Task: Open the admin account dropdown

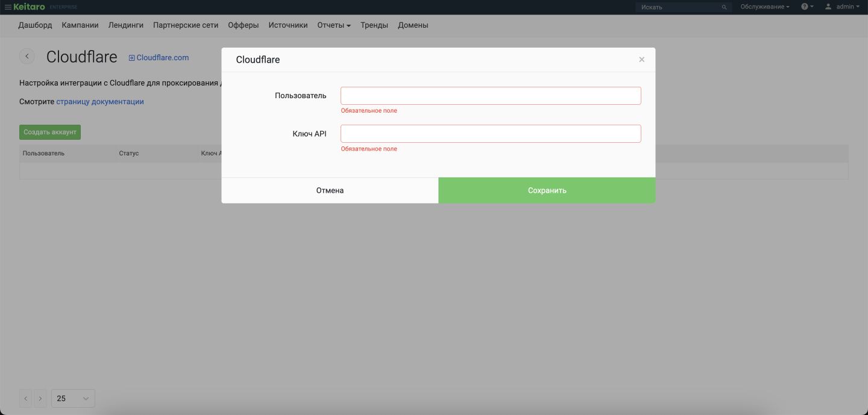Action: pyautogui.click(x=848, y=7)
